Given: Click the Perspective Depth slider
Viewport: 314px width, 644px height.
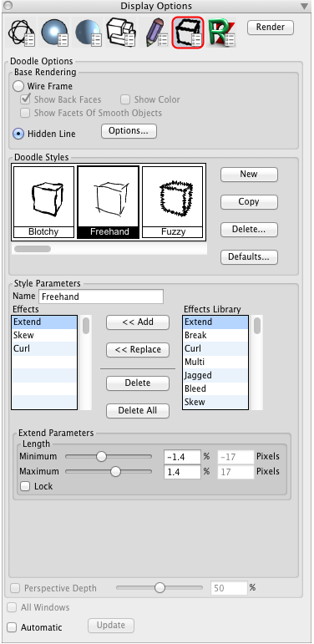Looking at the screenshot, I should pos(160,588).
